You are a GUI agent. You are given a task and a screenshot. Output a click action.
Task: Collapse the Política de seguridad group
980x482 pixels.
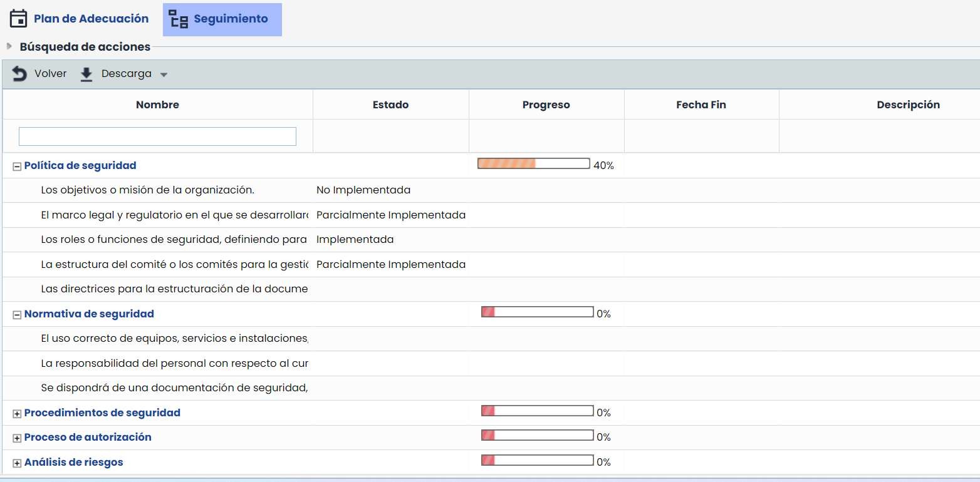tap(17, 166)
